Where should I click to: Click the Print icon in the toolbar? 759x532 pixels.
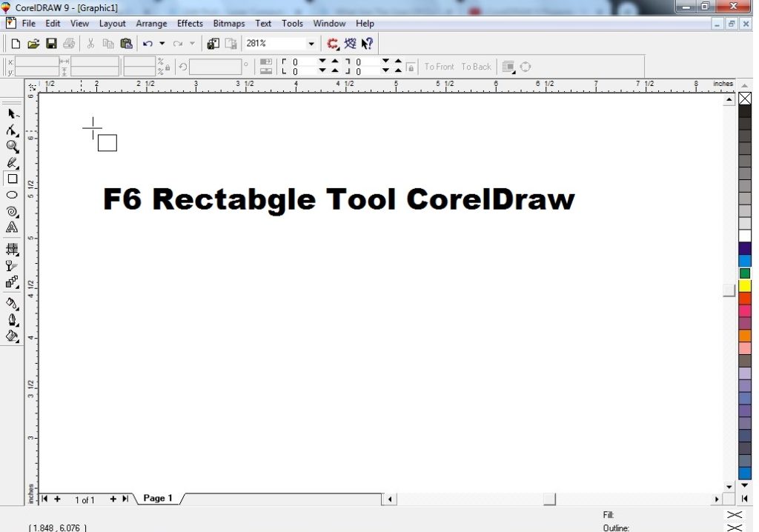pyautogui.click(x=69, y=43)
